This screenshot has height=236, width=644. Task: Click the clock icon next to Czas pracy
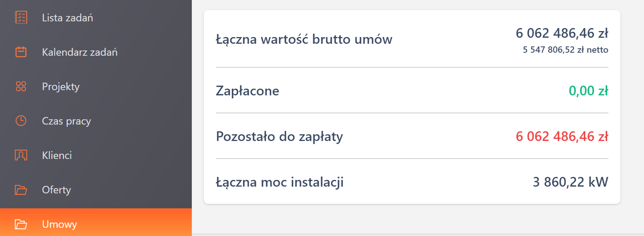[x=21, y=120]
